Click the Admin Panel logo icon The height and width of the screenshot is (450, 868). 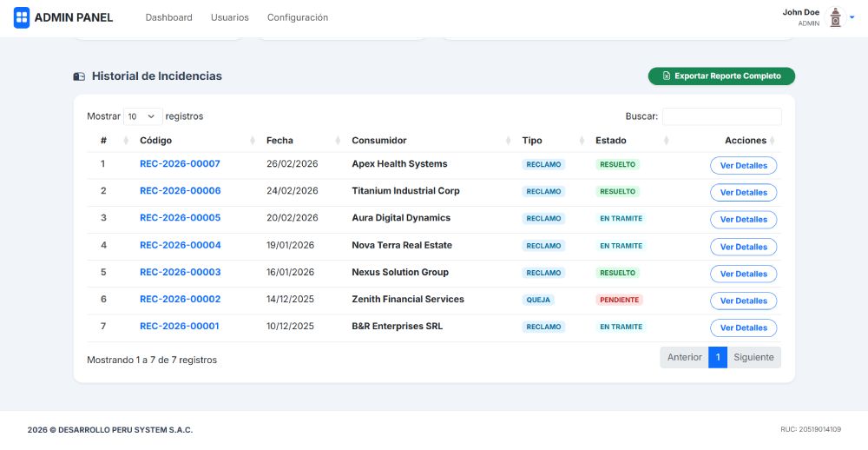[22, 17]
